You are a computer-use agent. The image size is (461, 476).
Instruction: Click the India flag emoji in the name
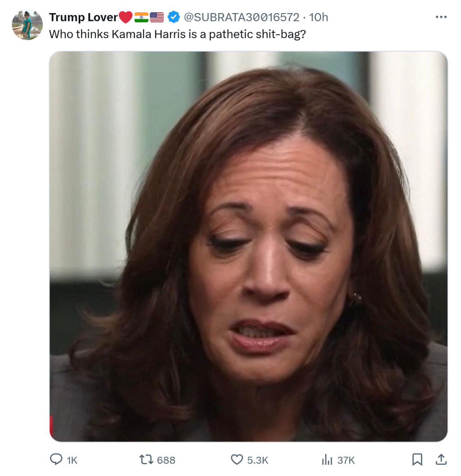(x=141, y=17)
